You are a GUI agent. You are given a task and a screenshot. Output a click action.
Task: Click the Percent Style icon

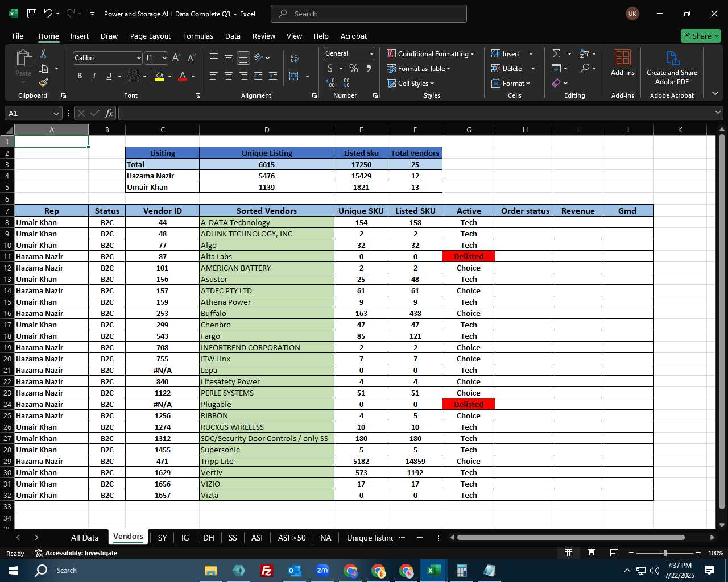click(354, 68)
